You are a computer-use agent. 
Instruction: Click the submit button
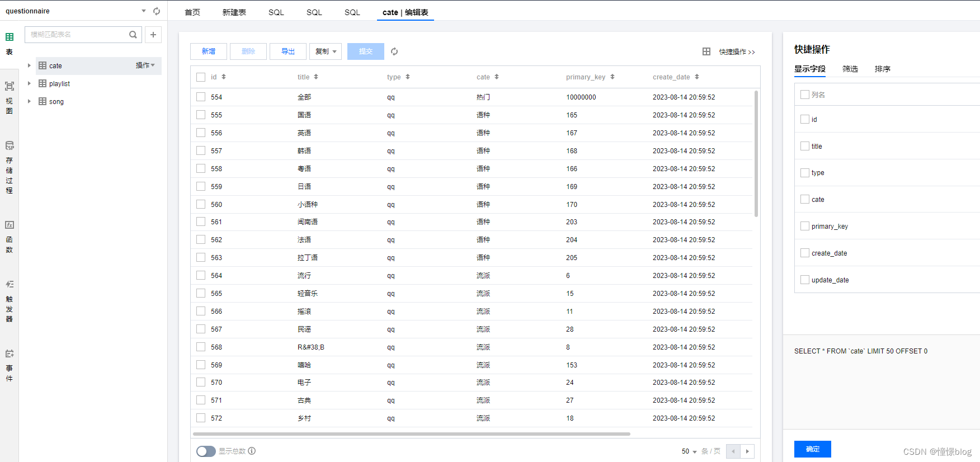pyautogui.click(x=366, y=51)
